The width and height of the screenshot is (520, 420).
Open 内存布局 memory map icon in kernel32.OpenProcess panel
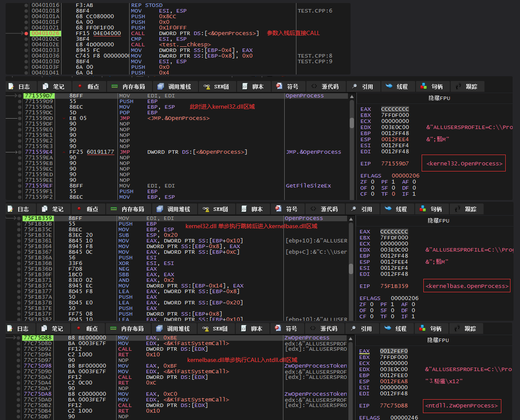115,87
